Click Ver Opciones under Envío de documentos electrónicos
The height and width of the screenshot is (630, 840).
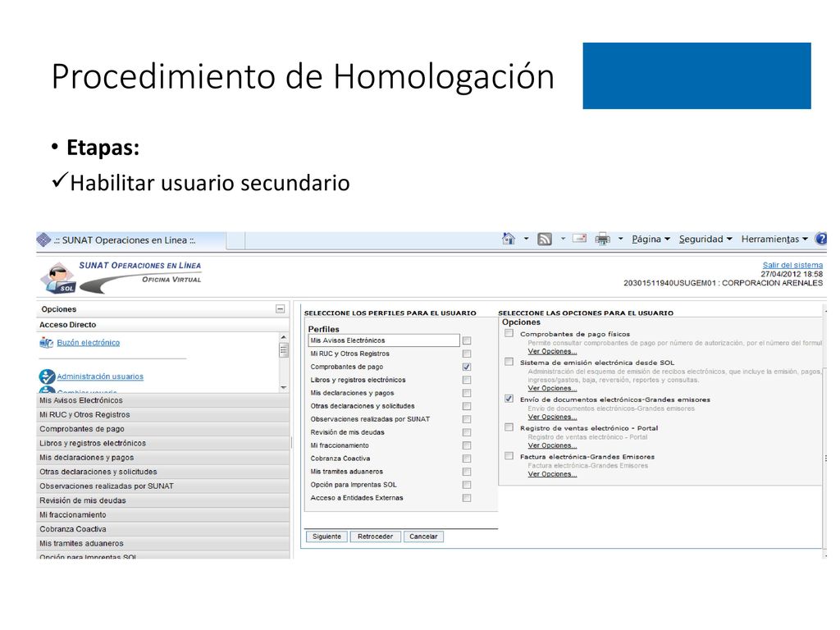pyautogui.click(x=552, y=417)
